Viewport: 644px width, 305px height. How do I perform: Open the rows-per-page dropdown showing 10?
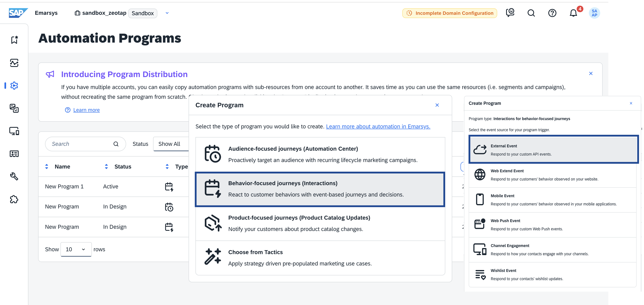click(x=76, y=249)
